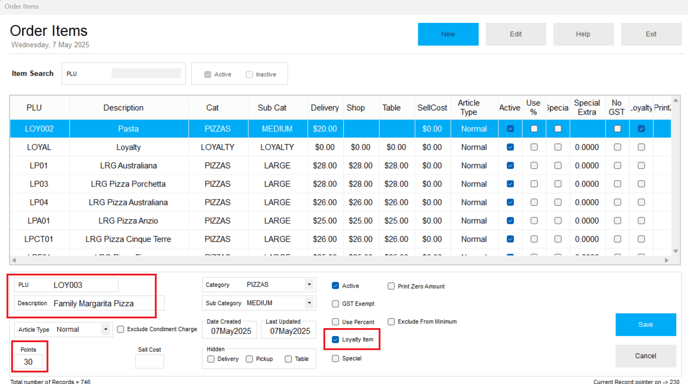Select the LOYAL row PLU cell
The height and width of the screenshot is (384, 688).
click(39, 147)
